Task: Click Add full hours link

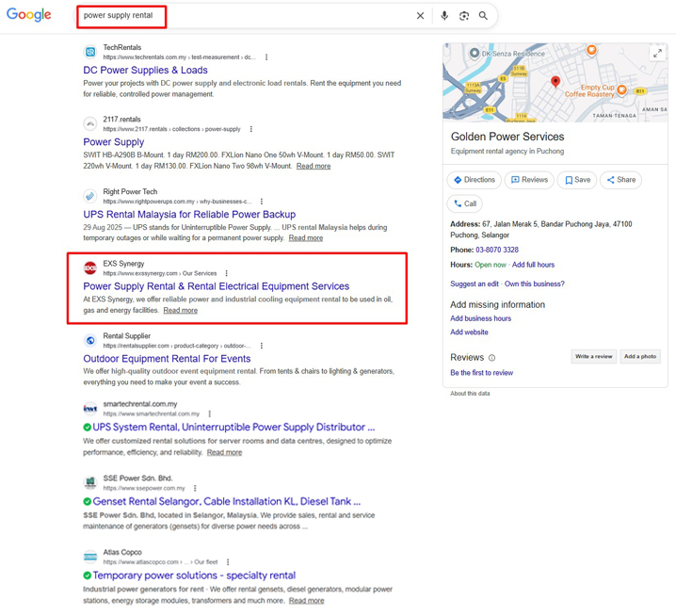Action: tap(533, 265)
